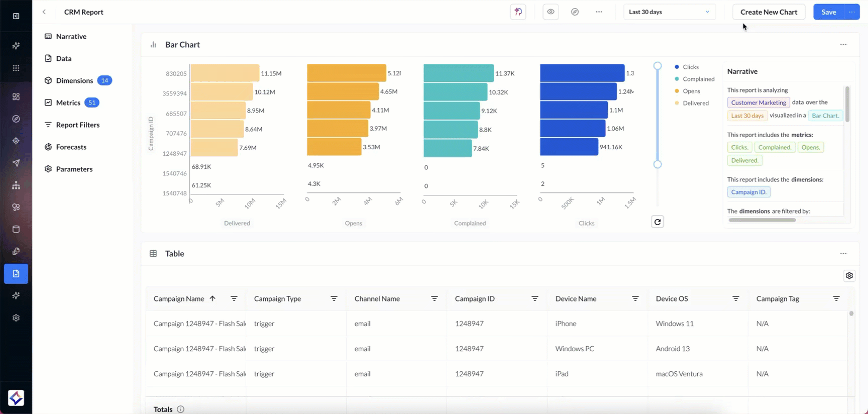The height and width of the screenshot is (414, 868).
Task: Open the Table panel three-dot menu
Action: pos(843,254)
